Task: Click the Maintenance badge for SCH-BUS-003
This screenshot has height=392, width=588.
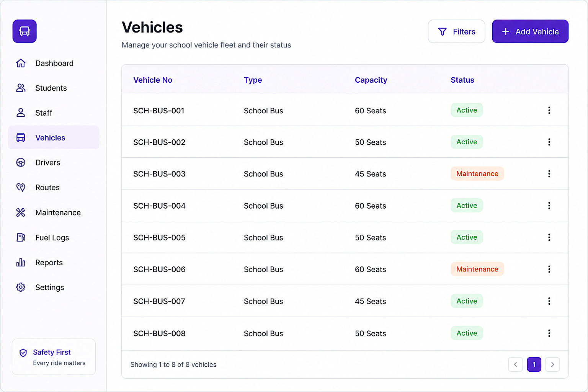Action: click(x=477, y=174)
